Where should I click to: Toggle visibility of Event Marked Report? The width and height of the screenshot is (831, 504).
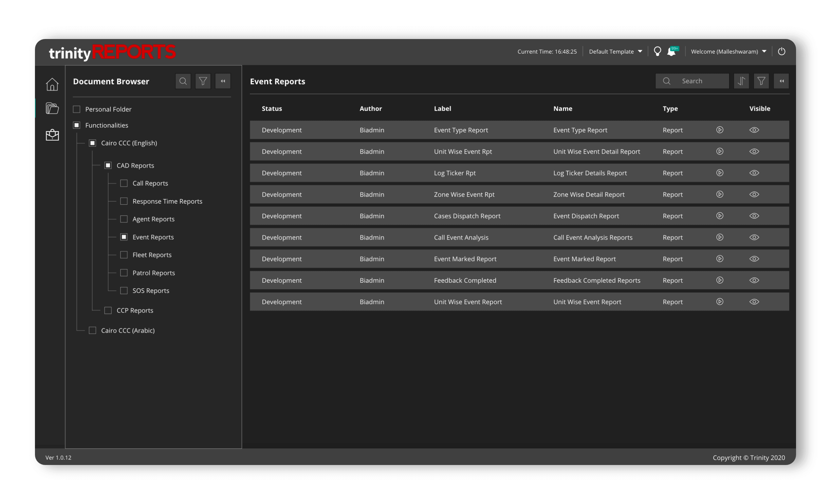pos(754,259)
